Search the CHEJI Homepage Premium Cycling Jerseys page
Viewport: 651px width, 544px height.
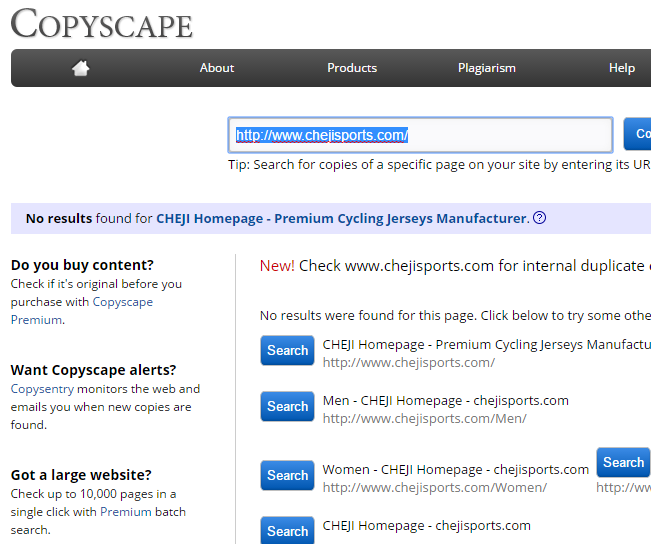click(287, 350)
